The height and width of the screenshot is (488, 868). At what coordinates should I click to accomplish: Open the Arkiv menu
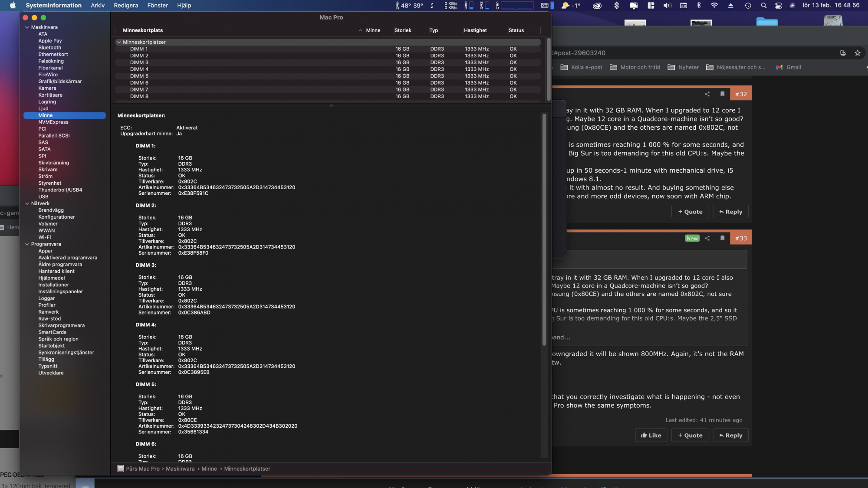coord(98,6)
